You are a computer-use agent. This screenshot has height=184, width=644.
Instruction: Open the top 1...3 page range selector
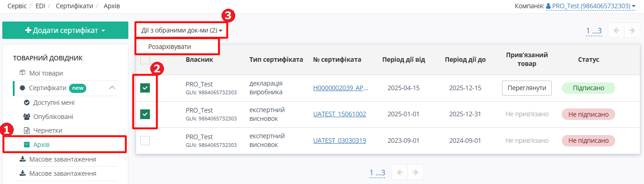tap(594, 31)
